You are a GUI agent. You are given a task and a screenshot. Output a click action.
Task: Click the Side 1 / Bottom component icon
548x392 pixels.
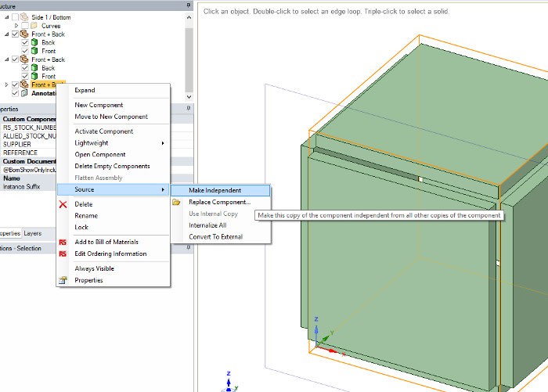point(24,17)
